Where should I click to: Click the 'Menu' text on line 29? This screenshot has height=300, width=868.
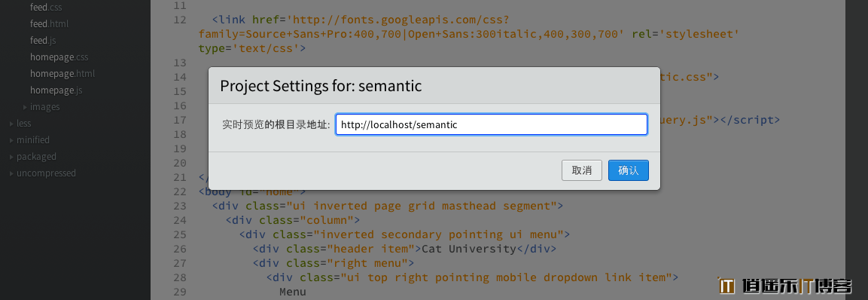293,292
